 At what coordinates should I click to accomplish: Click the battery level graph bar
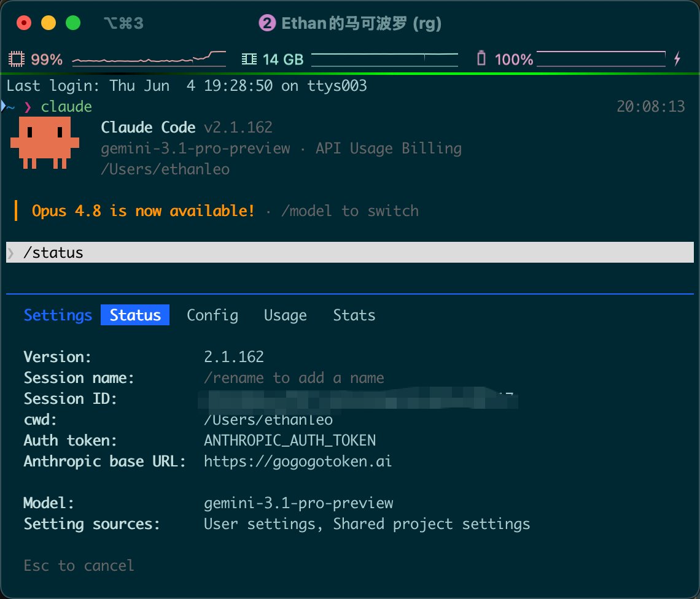pos(601,59)
